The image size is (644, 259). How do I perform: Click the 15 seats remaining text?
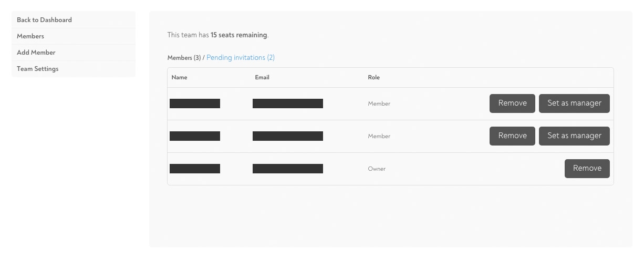click(239, 35)
